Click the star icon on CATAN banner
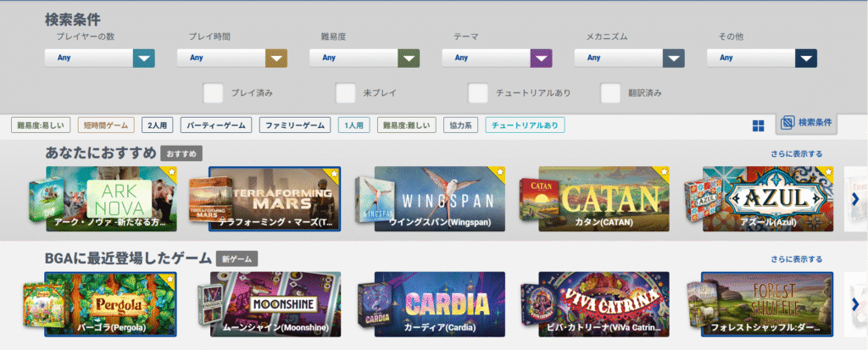 [x=663, y=173]
